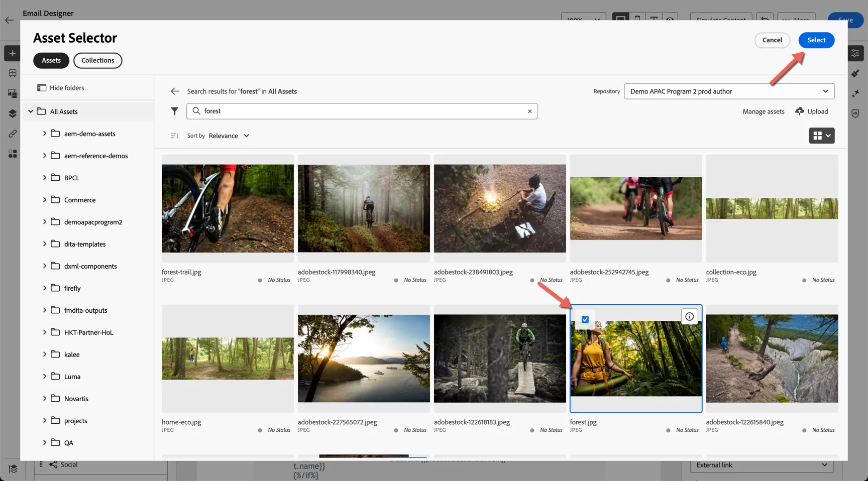Click into the forest search field

coord(362,111)
